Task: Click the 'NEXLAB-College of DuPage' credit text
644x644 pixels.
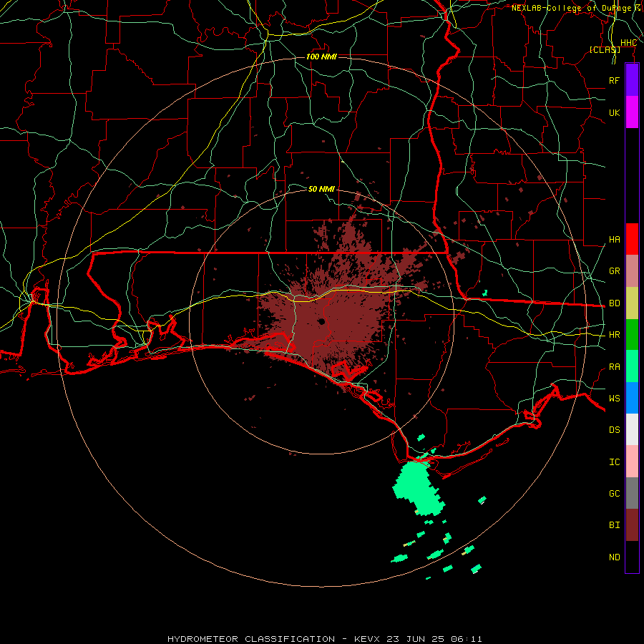Action: pos(571,8)
